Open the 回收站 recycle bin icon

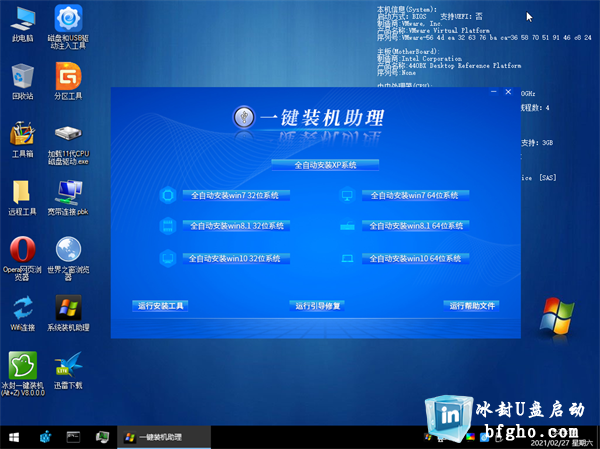(23, 82)
